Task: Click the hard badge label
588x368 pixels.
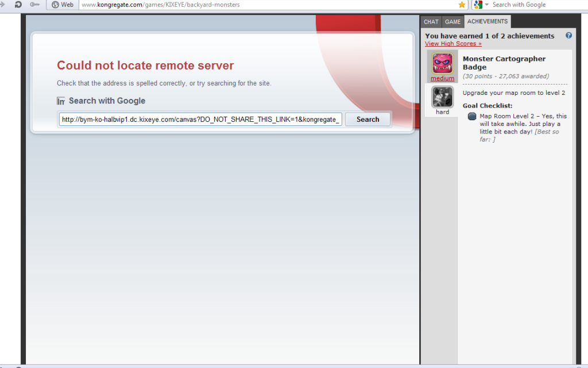Action: click(x=443, y=112)
